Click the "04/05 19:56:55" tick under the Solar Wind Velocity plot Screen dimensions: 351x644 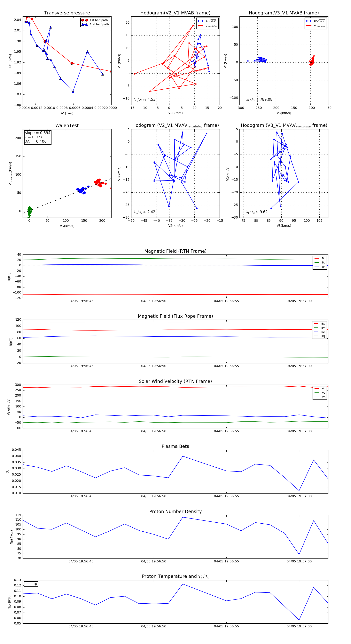tap(226, 431)
